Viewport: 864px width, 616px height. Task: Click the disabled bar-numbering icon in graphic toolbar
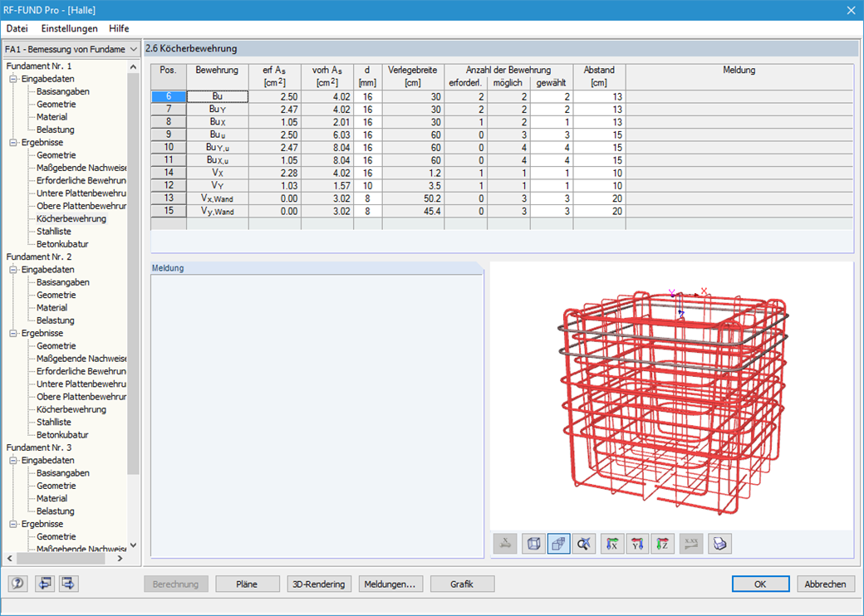point(505,544)
